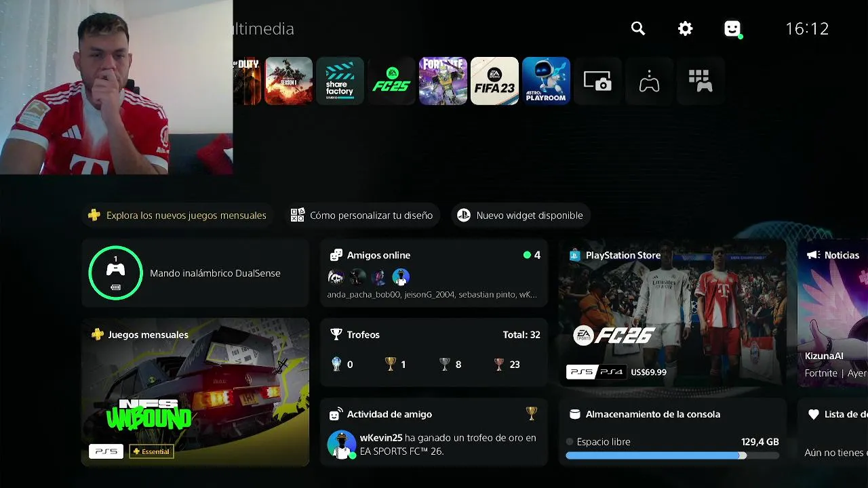Select the Multimedia tab label
This screenshot has width=868, height=488.
(263, 28)
